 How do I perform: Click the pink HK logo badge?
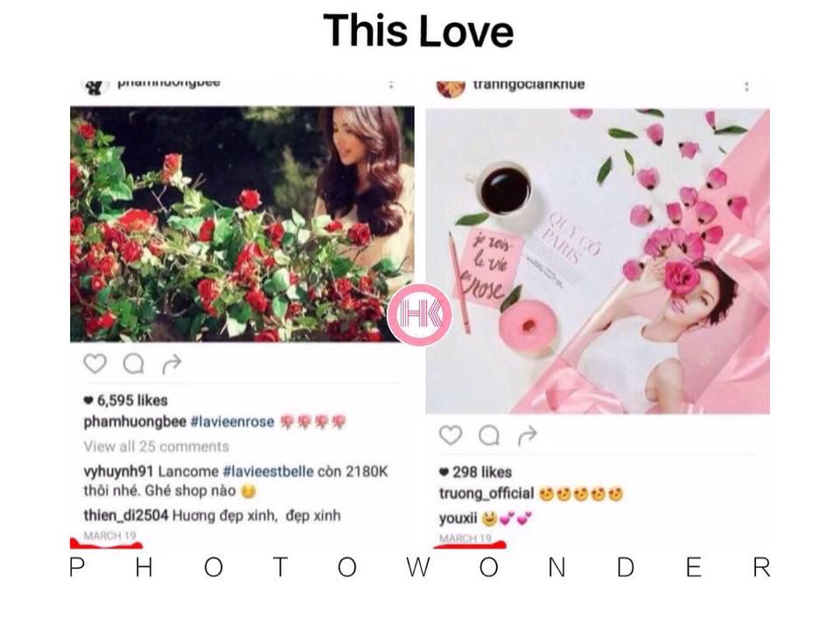point(420,315)
